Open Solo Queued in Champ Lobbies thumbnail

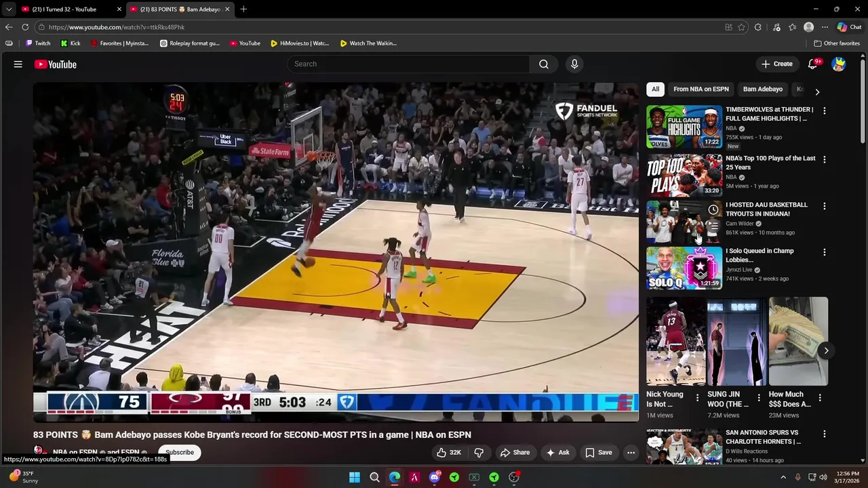click(684, 268)
